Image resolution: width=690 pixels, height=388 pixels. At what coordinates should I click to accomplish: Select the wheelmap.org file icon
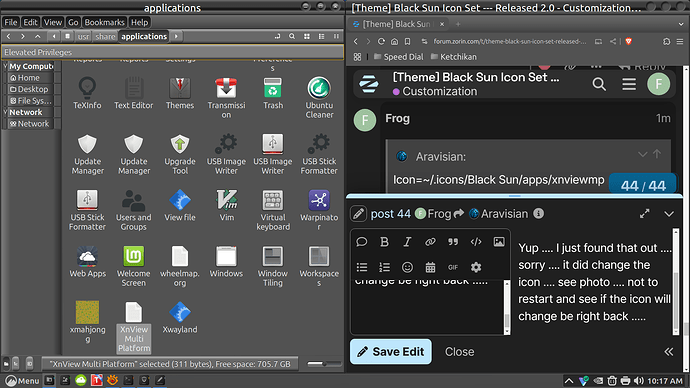pos(180,256)
